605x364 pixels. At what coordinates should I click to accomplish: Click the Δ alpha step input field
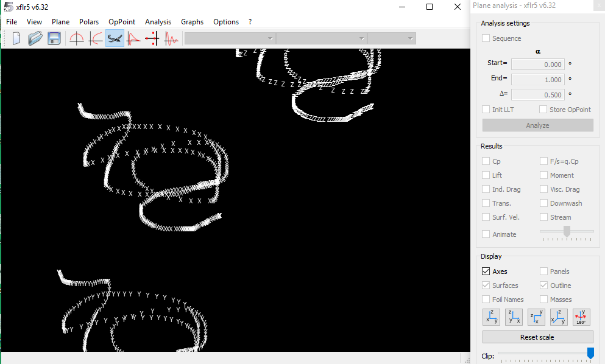click(x=538, y=94)
